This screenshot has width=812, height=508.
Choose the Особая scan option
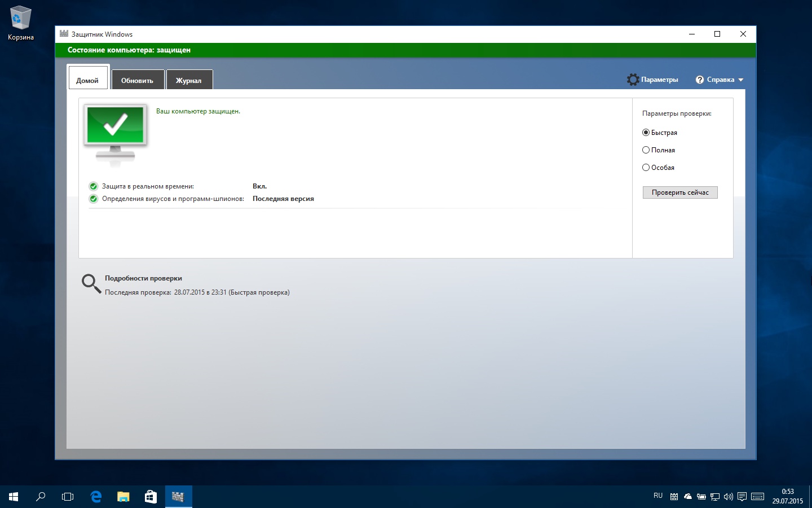pos(646,168)
